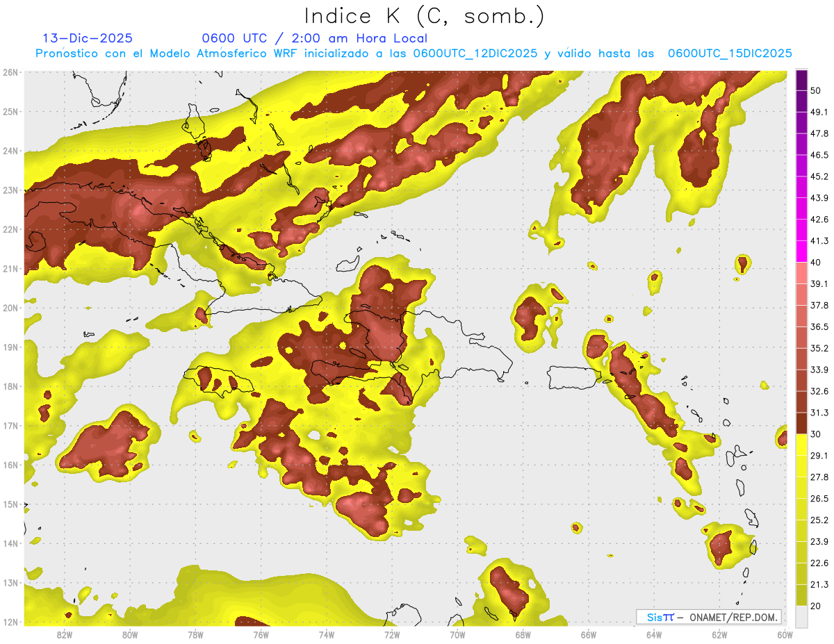Click the 'Indice K (C, somb.)' title
Screen dimensions: 834x644
[425, 16]
